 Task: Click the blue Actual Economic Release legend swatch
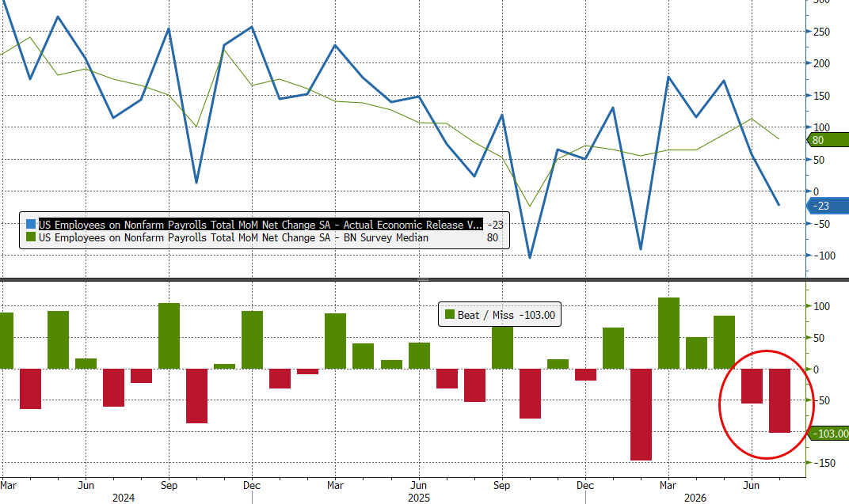coord(31,225)
